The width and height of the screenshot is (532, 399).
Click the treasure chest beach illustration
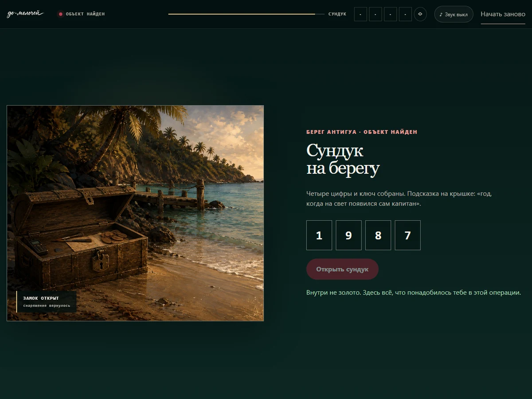pyautogui.click(x=135, y=213)
